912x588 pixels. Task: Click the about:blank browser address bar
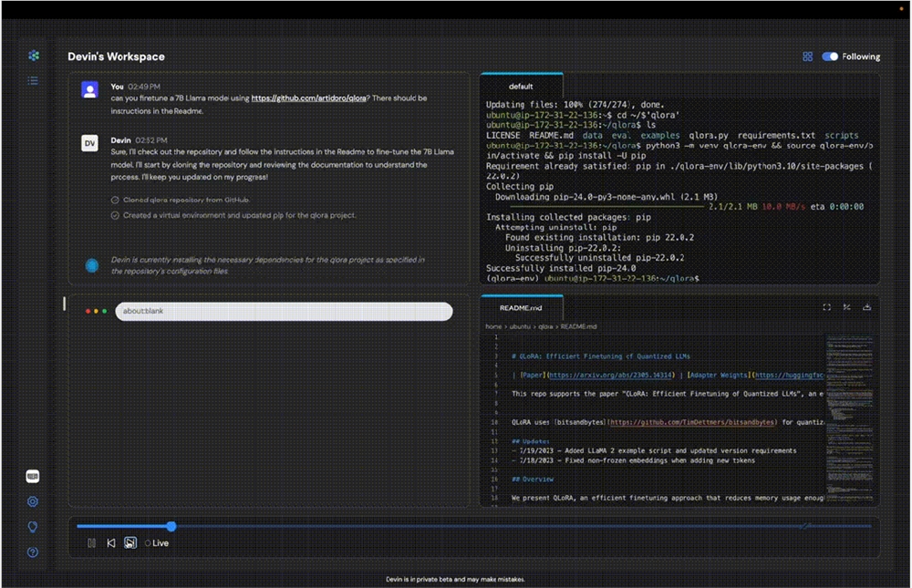point(284,311)
